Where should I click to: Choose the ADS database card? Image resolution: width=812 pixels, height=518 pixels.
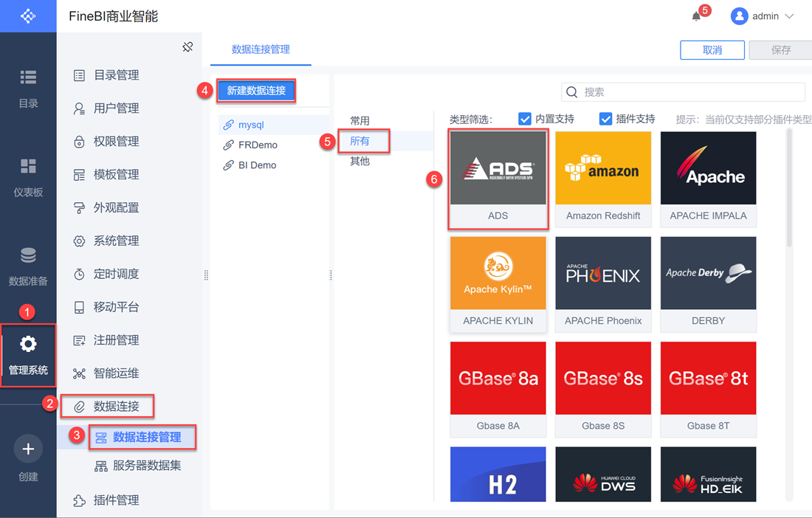(x=498, y=179)
